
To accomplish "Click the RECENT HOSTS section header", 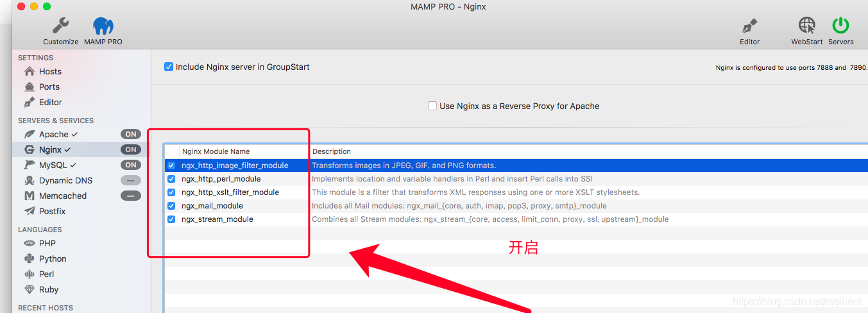I will tap(46, 308).
